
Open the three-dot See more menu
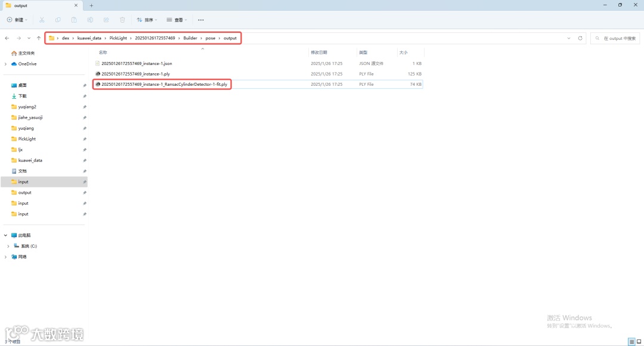tap(201, 20)
